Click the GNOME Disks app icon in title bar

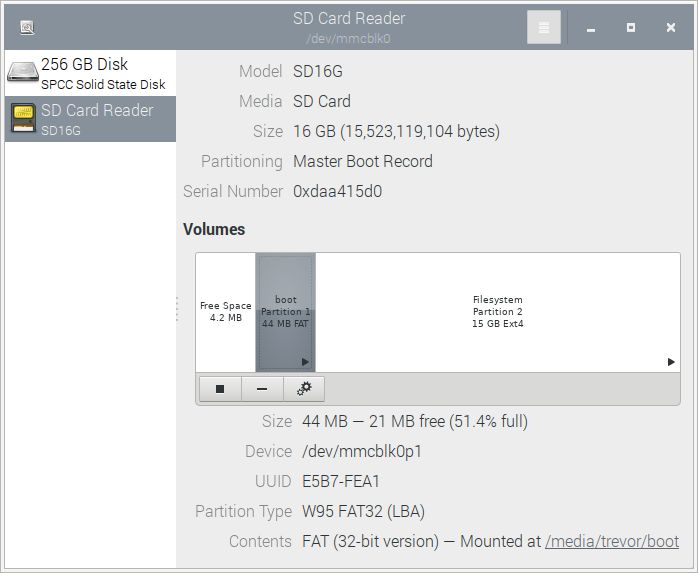27,28
